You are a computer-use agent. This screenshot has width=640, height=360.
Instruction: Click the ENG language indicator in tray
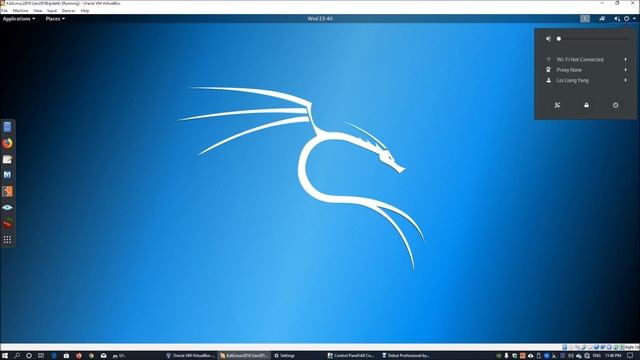coord(596,356)
